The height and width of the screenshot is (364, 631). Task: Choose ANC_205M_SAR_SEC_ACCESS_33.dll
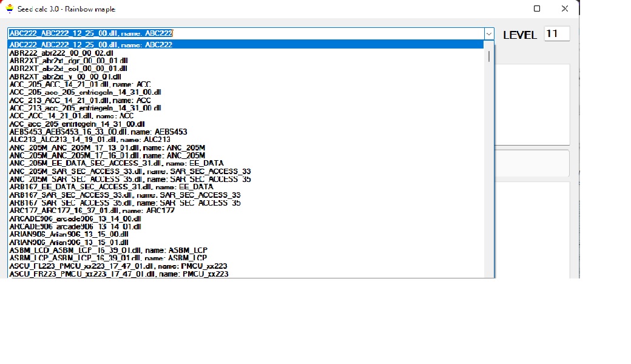click(x=246, y=171)
